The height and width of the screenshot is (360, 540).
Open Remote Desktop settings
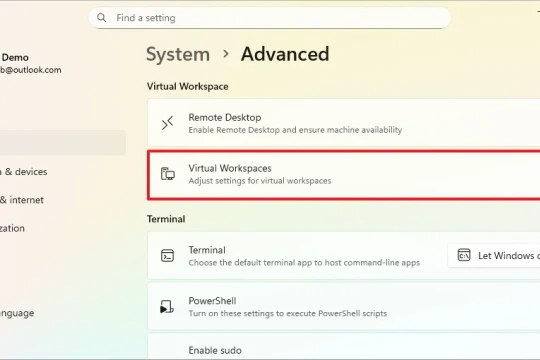(344, 123)
